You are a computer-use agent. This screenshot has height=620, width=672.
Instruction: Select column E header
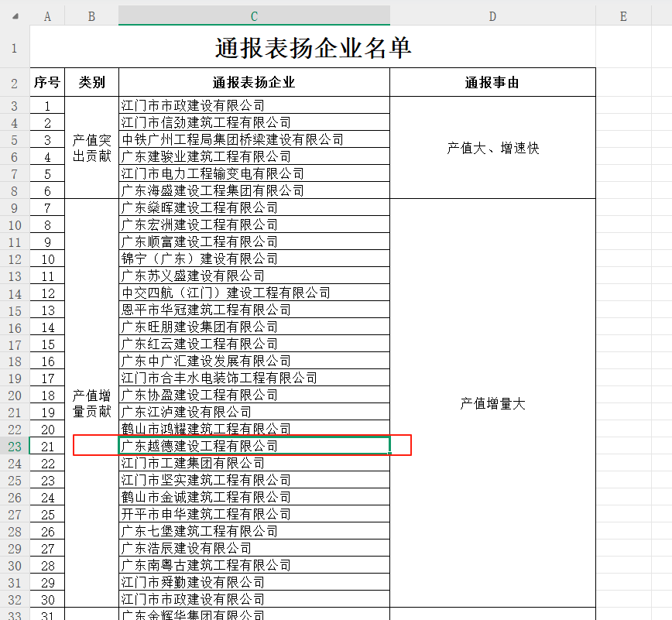tap(622, 16)
